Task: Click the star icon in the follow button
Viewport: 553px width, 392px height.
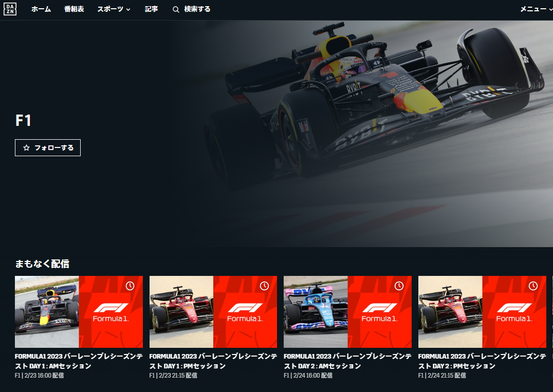Action: (26, 147)
